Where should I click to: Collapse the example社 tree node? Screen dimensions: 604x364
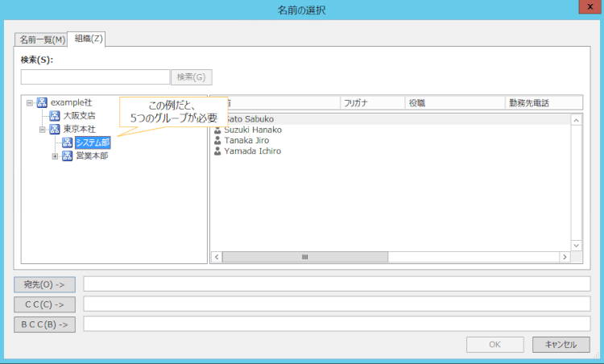click(x=30, y=102)
